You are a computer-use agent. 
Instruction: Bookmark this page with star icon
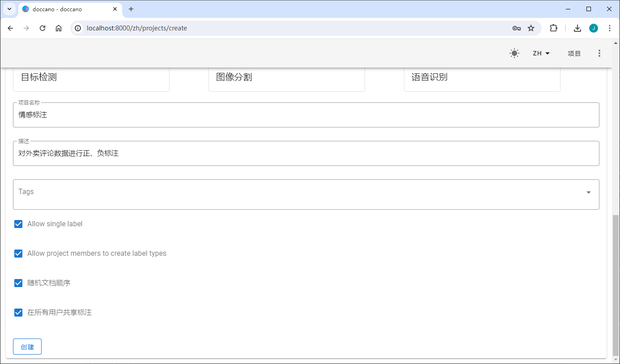pos(531,28)
